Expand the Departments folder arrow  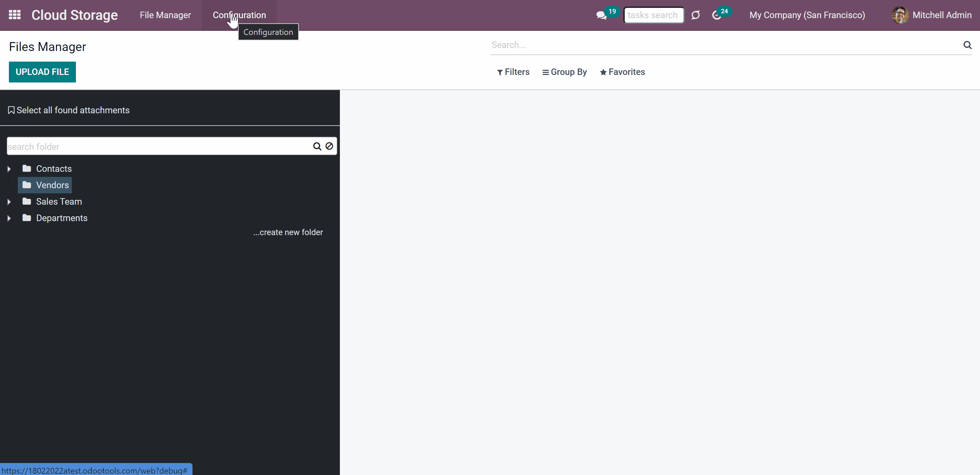click(x=9, y=218)
